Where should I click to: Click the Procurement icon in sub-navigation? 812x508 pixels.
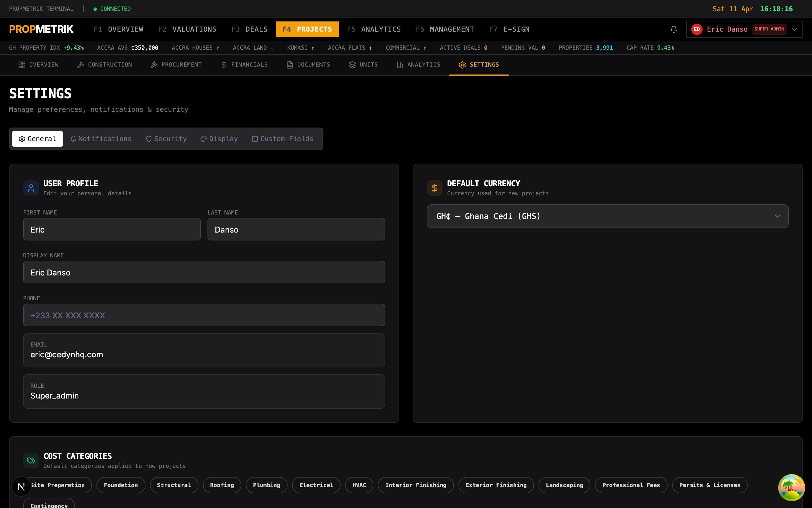click(154, 65)
